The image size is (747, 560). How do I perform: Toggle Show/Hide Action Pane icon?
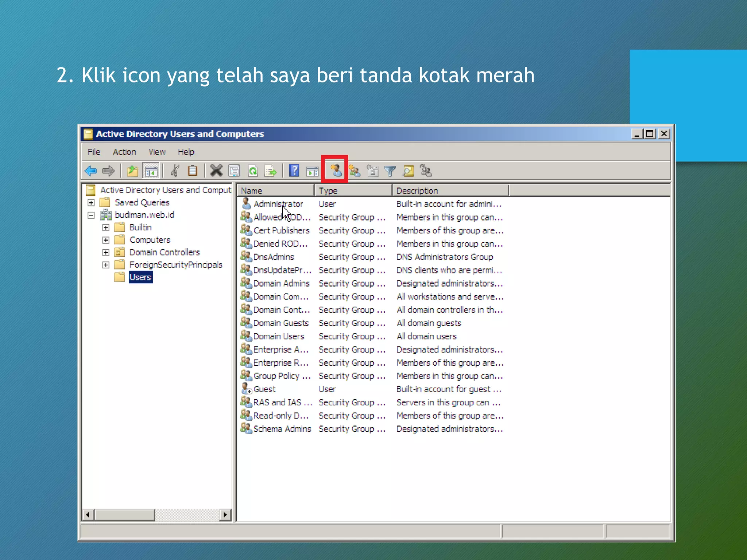pyautogui.click(x=313, y=171)
